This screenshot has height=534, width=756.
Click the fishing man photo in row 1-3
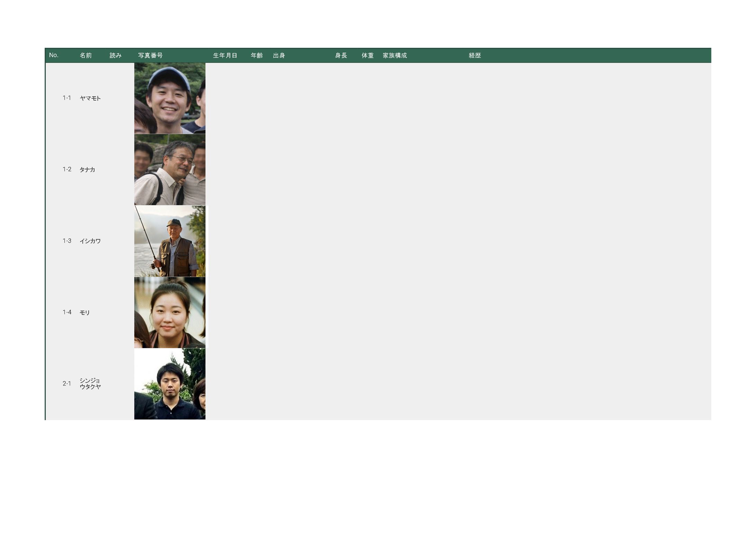click(170, 241)
